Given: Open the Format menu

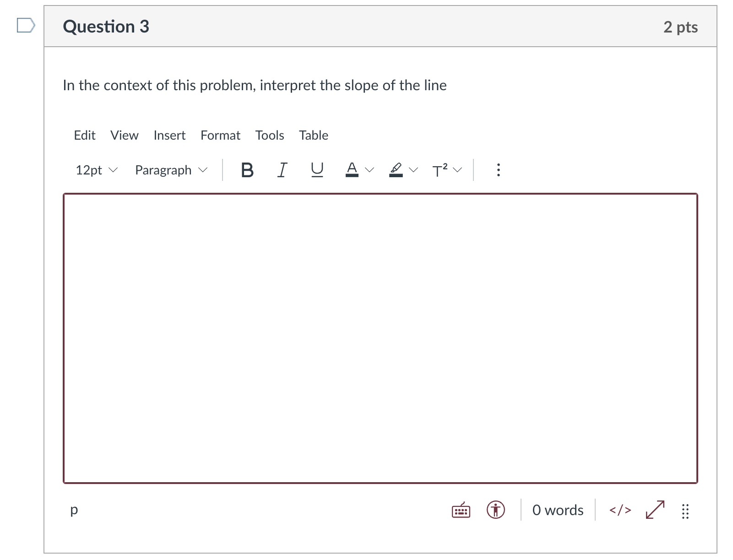Looking at the screenshot, I should click(220, 136).
